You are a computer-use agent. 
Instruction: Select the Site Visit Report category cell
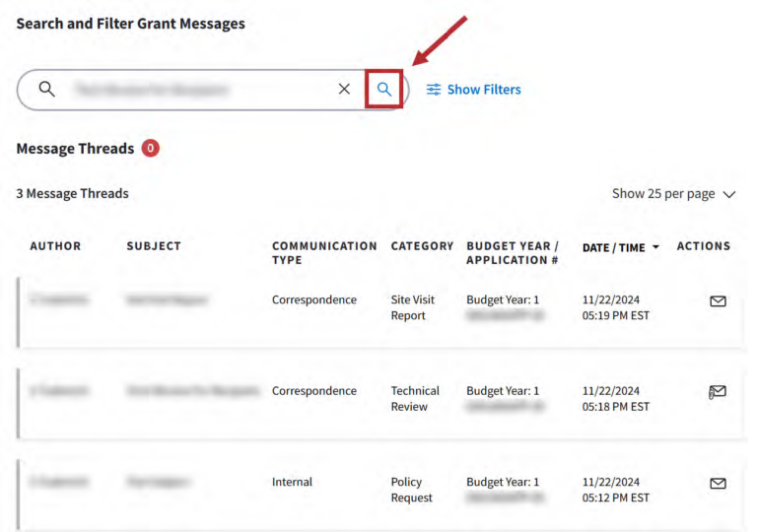click(x=408, y=307)
